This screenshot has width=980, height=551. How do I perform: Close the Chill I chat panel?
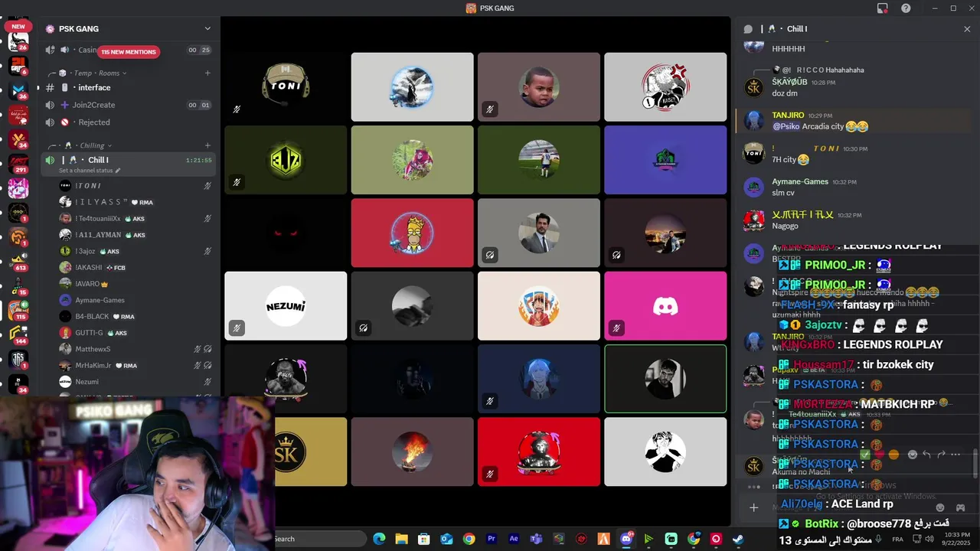(x=967, y=29)
